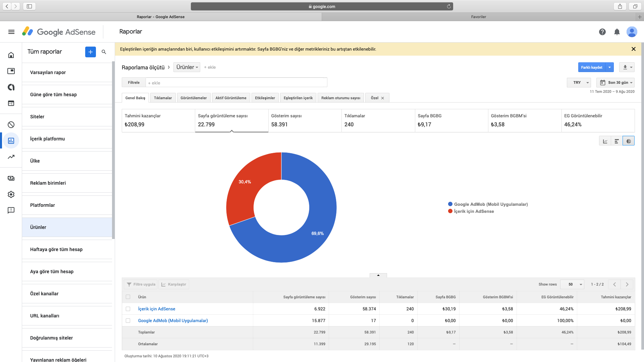
Task: Select the bar chart view icon
Action: 616,141
